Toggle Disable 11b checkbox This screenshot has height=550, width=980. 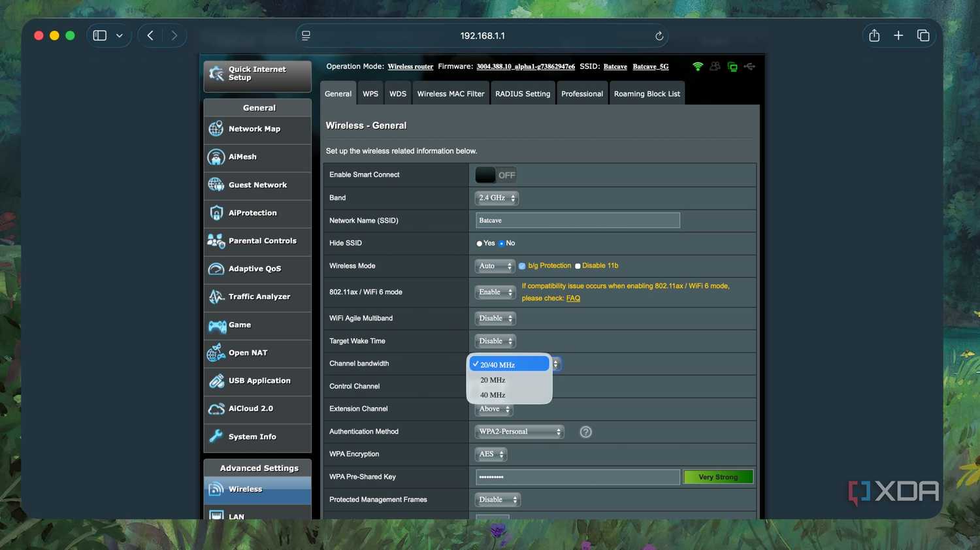click(578, 266)
